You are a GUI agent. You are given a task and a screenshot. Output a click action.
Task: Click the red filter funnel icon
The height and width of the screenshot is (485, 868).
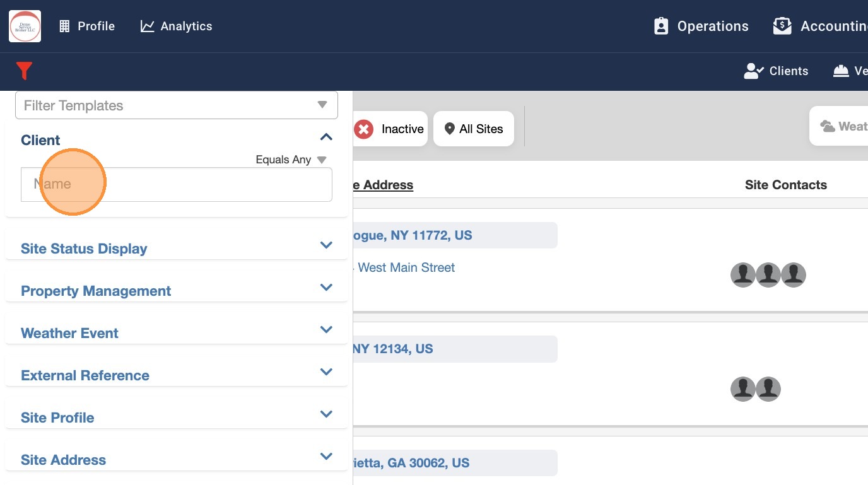coord(24,71)
